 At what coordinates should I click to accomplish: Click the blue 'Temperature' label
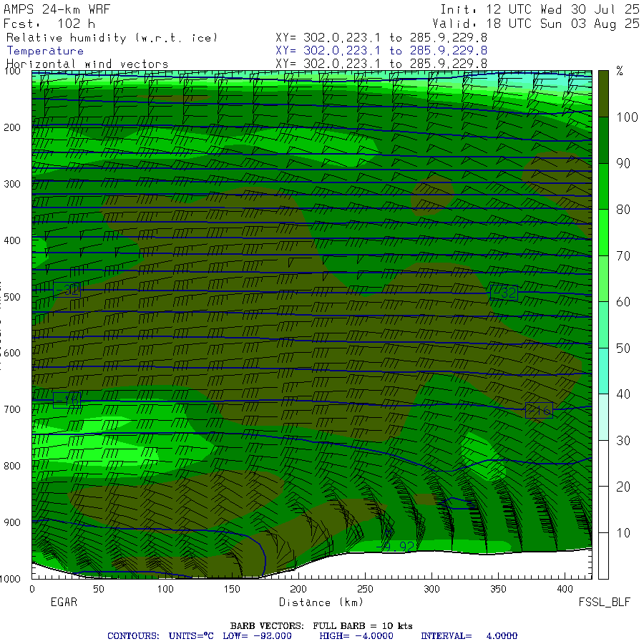(x=45, y=51)
